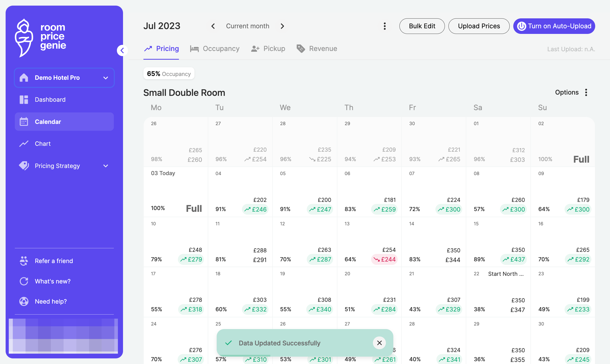Expand the Pricing Strategy submenu chevron

(106, 166)
